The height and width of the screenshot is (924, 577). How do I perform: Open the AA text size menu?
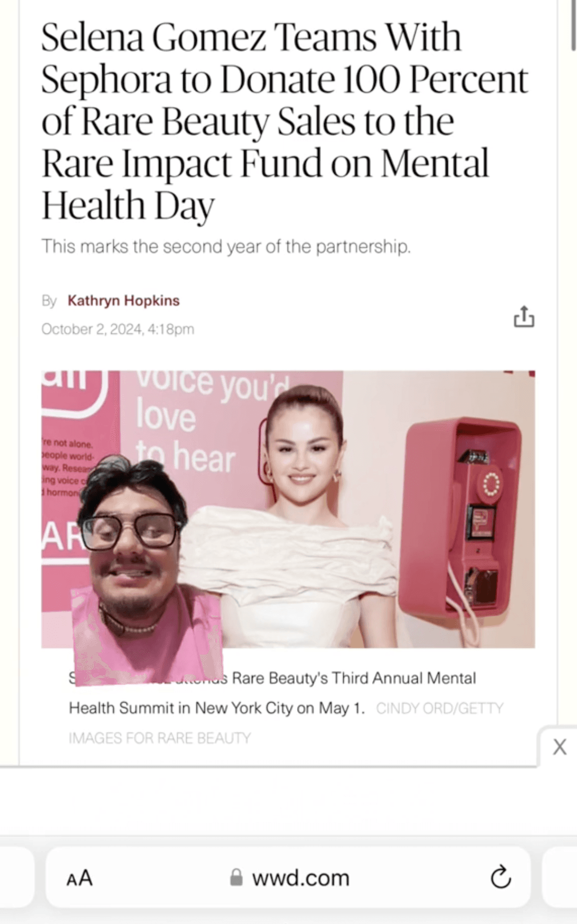click(x=79, y=878)
